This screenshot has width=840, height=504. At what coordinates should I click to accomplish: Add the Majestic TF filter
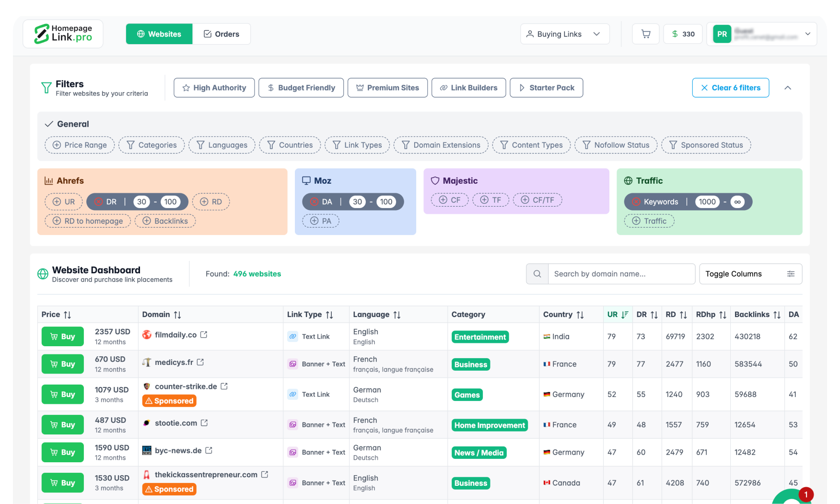click(491, 200)
